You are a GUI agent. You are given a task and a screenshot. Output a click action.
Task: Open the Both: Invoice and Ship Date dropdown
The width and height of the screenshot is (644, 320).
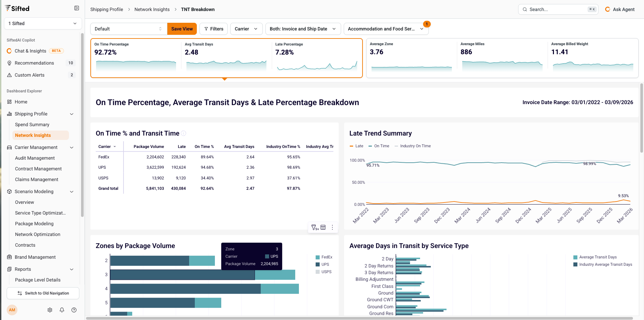(x=303, y=29)
